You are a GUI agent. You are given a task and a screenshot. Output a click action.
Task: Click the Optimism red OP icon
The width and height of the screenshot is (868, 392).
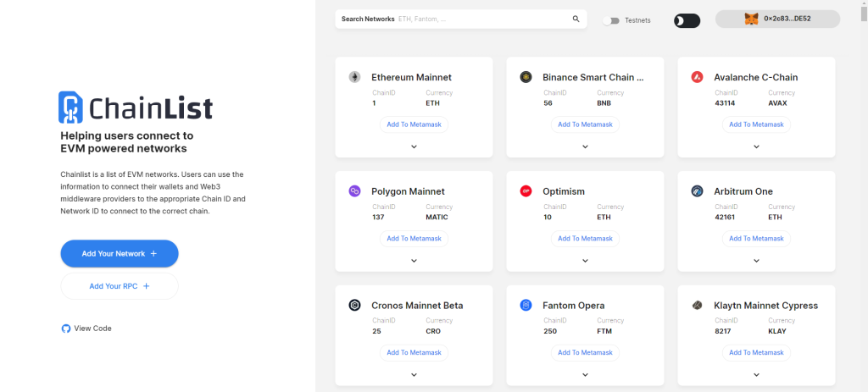click(x=526, y=190)
